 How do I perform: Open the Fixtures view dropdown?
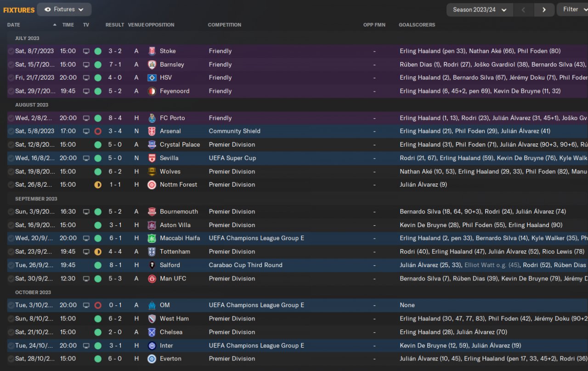click(x=64, y=9)
